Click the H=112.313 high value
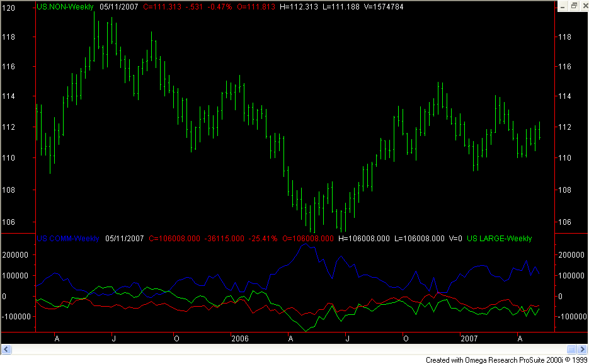 pos(299,7)
